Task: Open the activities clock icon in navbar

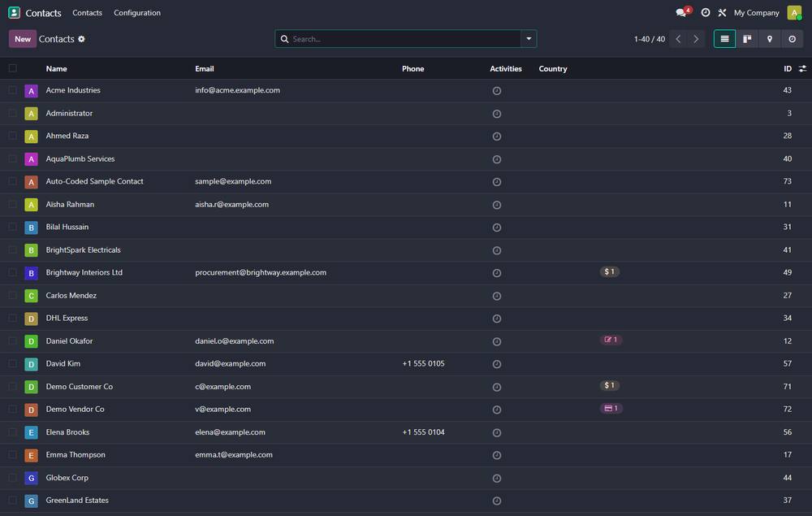Action: pyautogui.click(x=706, y=12)
